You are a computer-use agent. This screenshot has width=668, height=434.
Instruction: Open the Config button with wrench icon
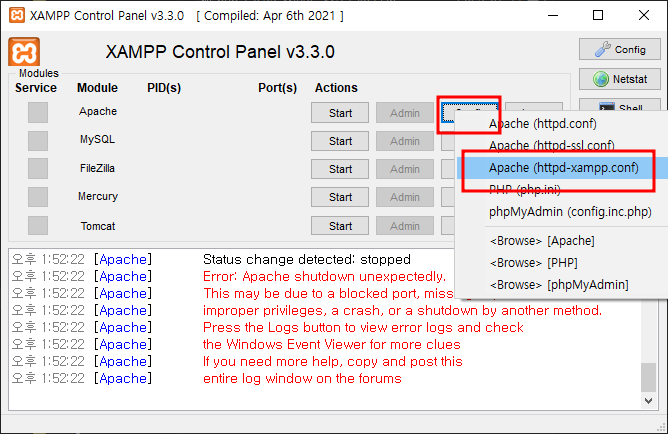pyautogui.click(x=619, y=49)
